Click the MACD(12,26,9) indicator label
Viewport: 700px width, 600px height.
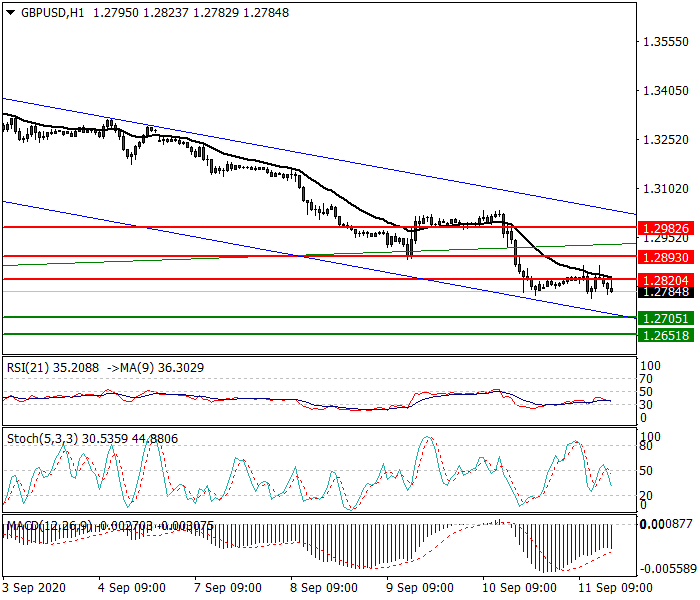[110, 526]
